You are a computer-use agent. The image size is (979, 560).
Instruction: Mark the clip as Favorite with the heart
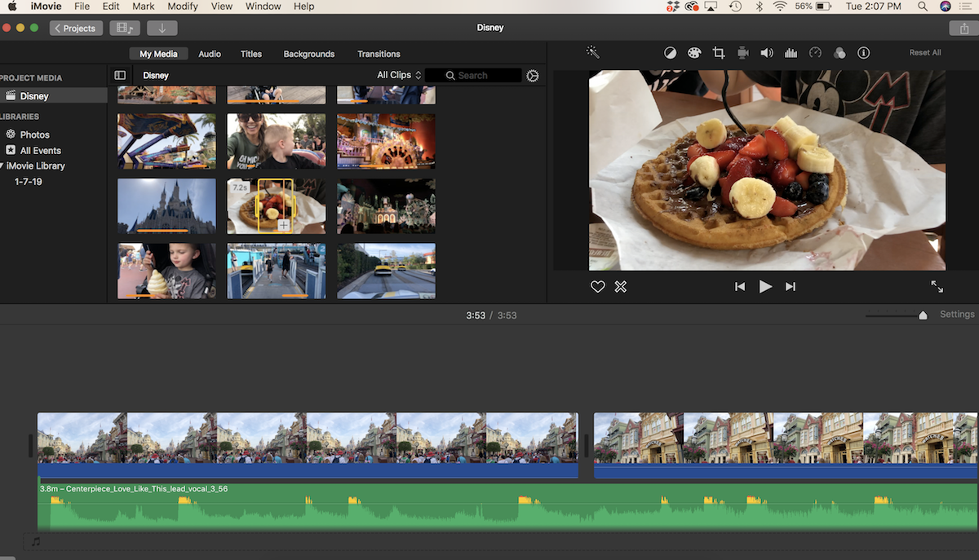598,287
